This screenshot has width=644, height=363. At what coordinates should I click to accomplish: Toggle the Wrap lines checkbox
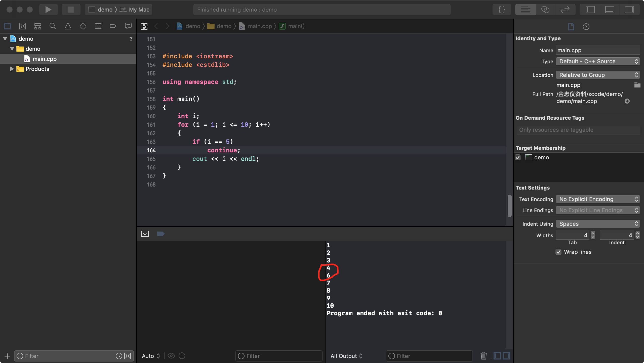[x=558, y=252]
